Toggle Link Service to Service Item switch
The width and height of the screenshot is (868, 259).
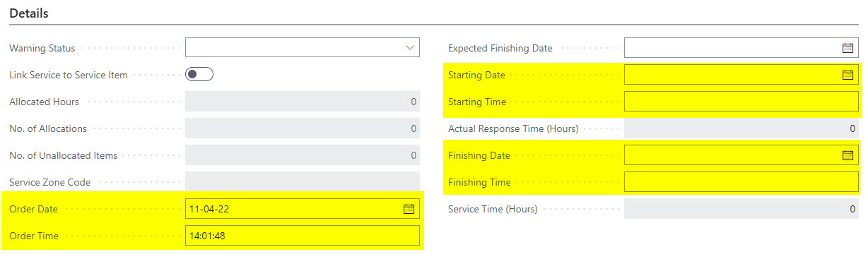coord(199,75)
